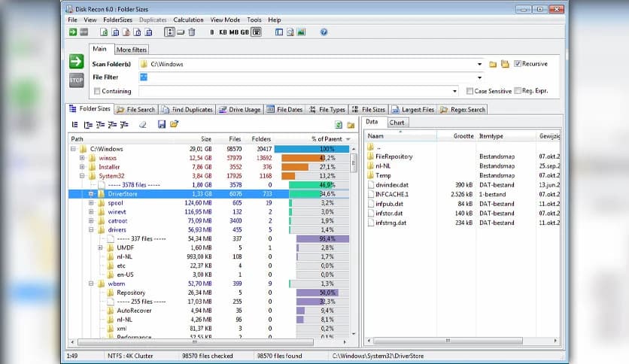Switch to the Chart tab
629x364 pixels.
pyautogui.click(x=397, y=123)
